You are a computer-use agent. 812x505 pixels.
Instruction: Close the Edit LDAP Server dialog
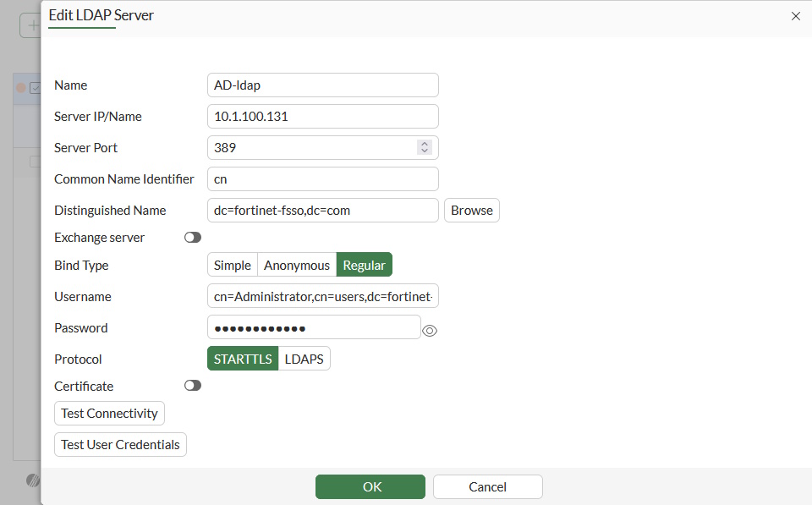click(795, 16)
